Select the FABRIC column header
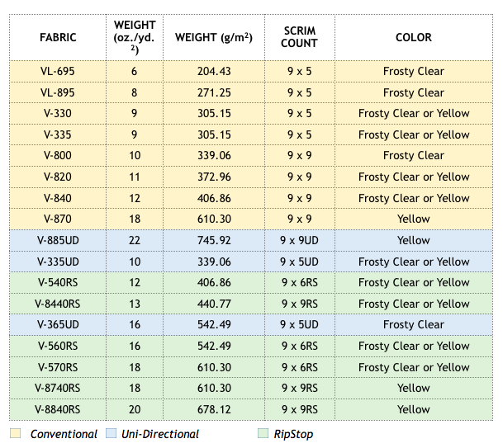Viewport: 503px width, 448px height. [58, 37]
